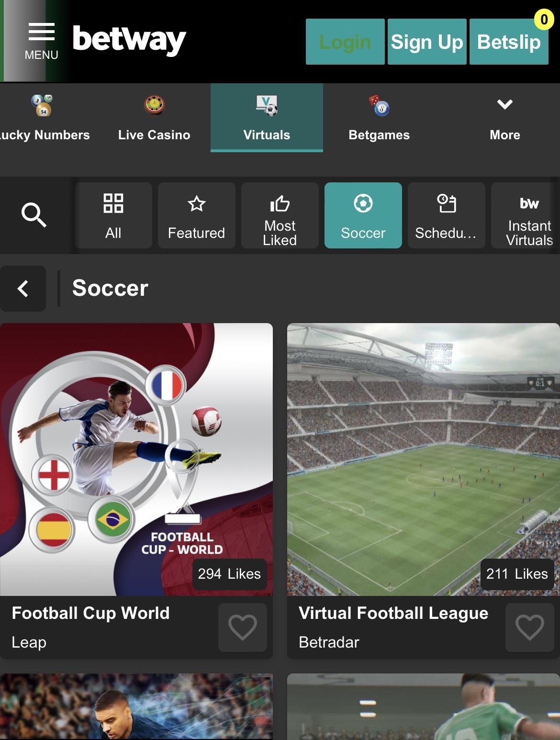Click the Login button
The width and height of the screenshot is (560, 740).
tap(345, 42)
